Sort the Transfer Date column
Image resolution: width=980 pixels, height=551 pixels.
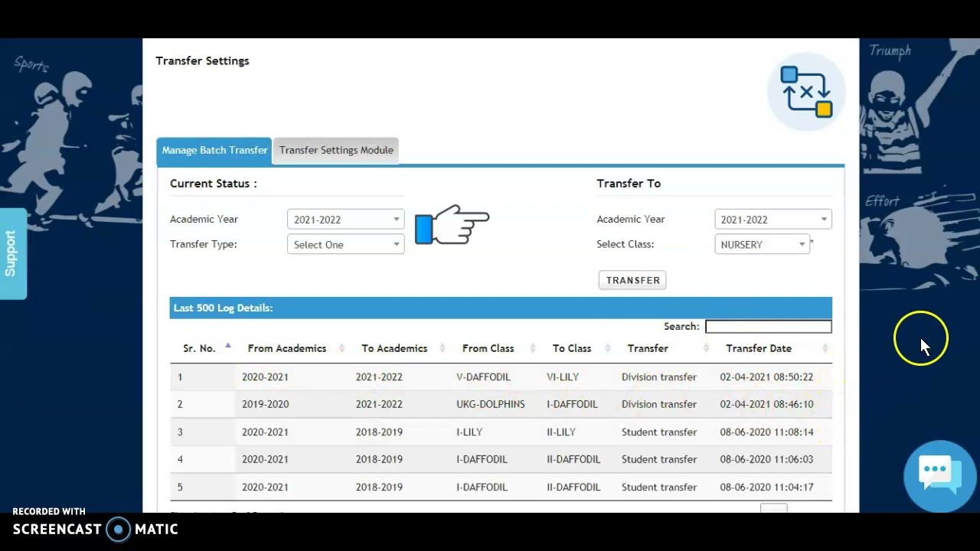(x=825, y=348)
